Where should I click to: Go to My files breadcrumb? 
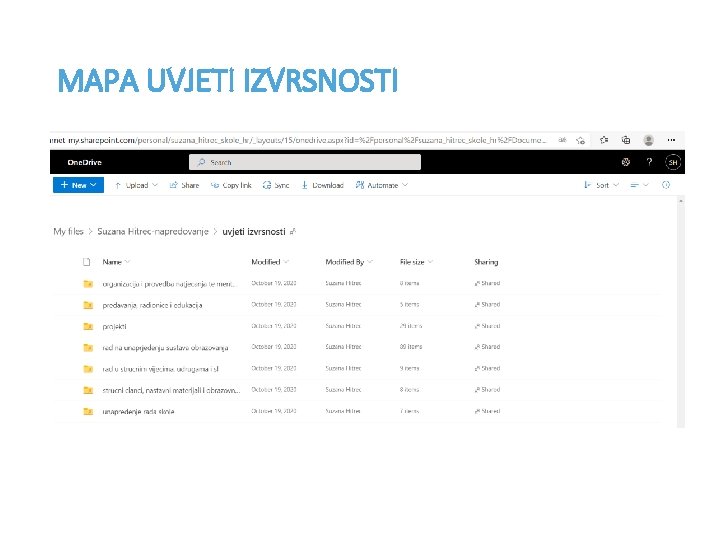68,231
